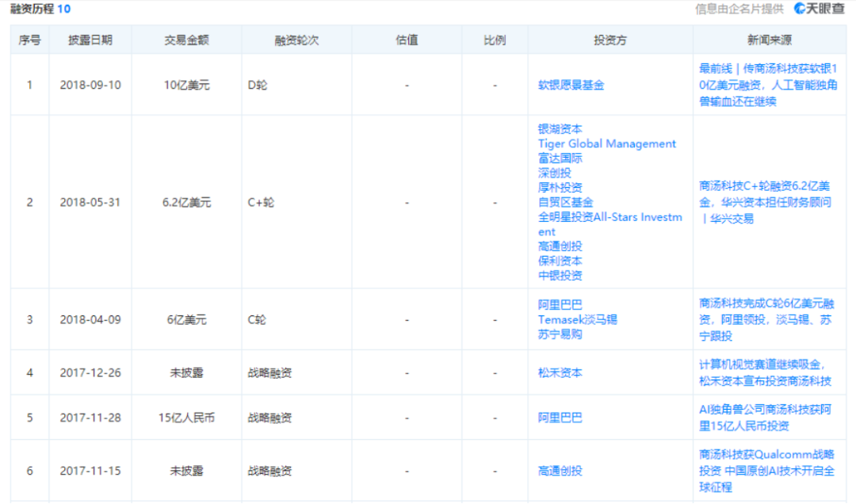Open investor link 中银投资
This screenshot has height=504, width=856.
(x=560, y=276)
